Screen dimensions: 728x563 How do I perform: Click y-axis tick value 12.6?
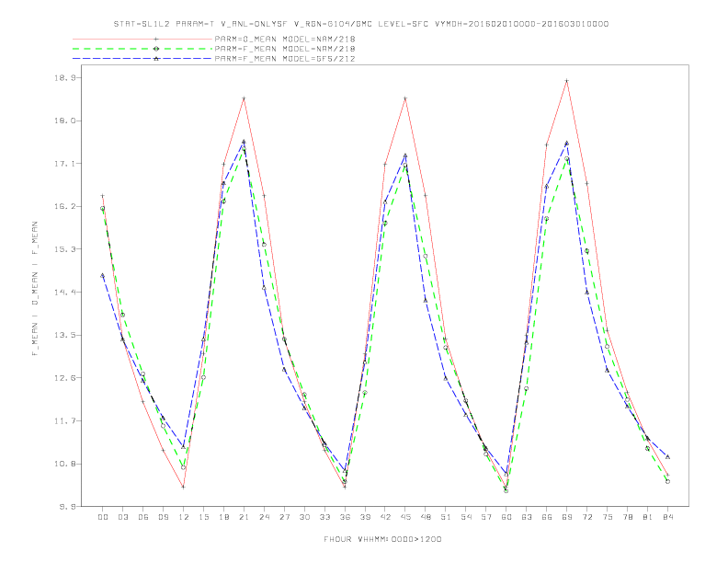coord(64,378)
